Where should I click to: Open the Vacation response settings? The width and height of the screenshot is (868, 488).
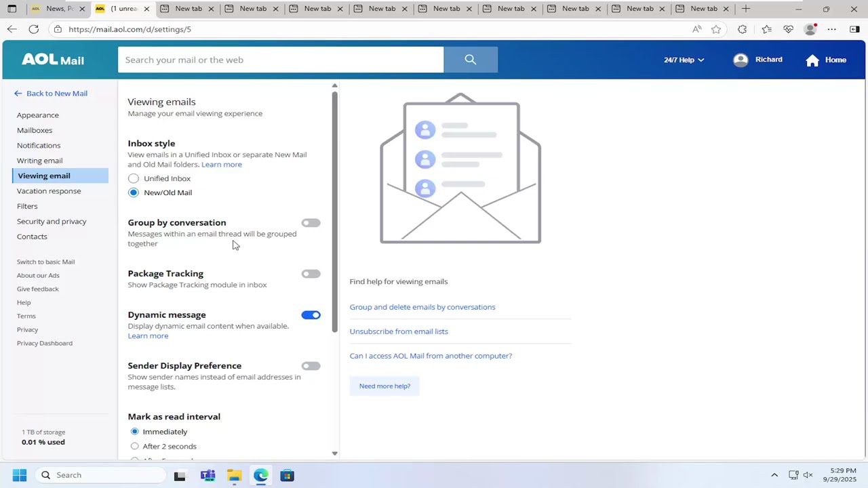click(49, 191)
